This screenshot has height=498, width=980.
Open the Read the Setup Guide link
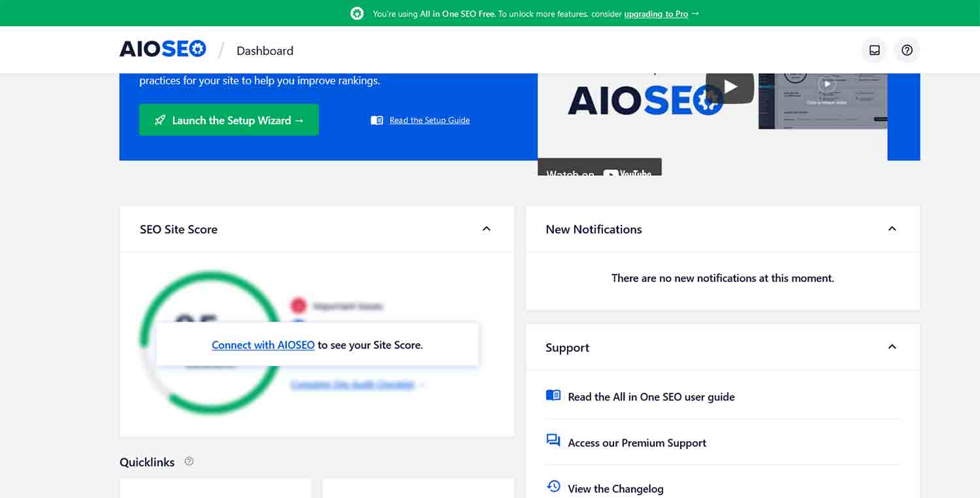click(x=428, y=120)
